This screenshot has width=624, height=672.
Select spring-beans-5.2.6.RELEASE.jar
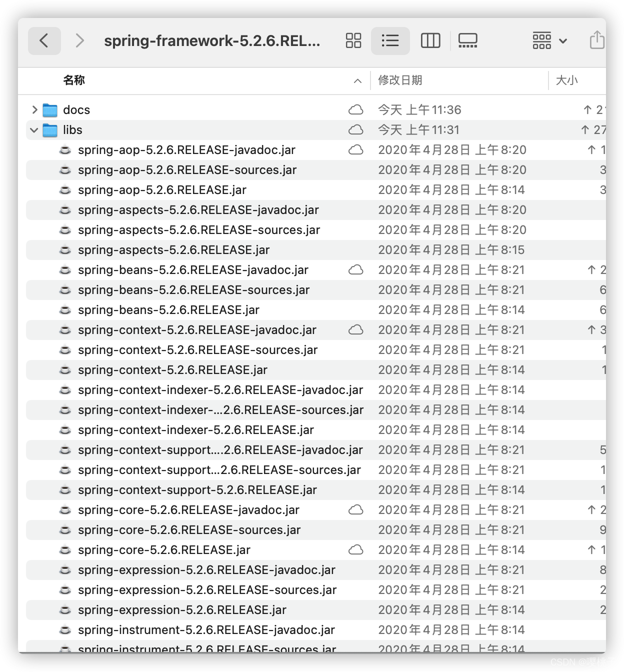pyautogui.click(x=168, y=310)
